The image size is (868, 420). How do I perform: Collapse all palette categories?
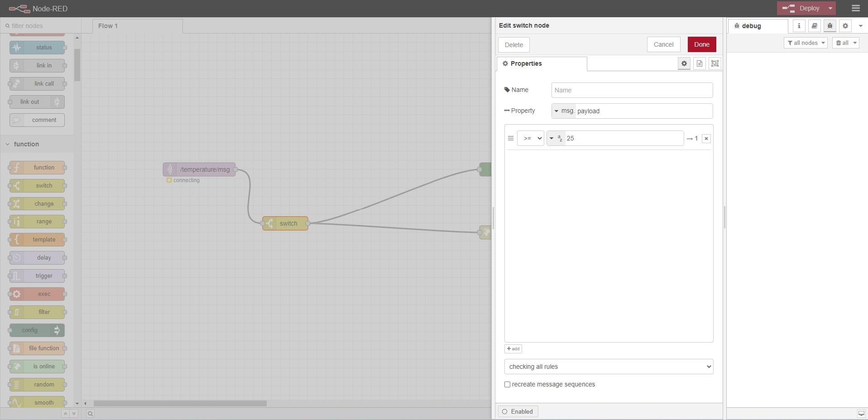pos(65,414)
